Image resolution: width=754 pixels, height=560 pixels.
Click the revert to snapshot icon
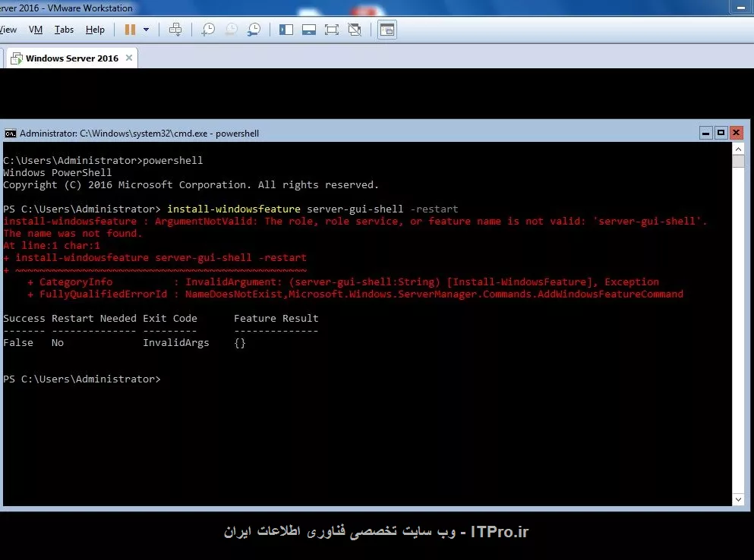click(x=232, y=30)
